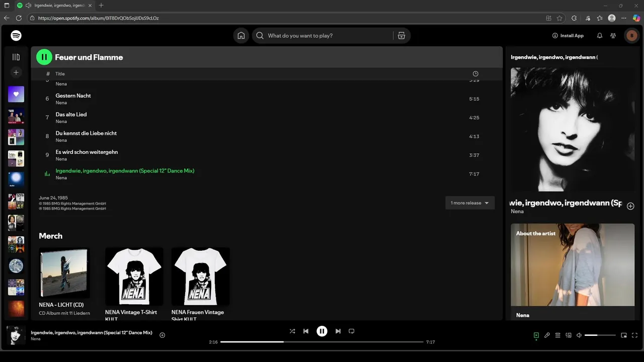The image size is (644, 362).
Task: Show lyrics with the microphone icon
Action: [x=547, y=335]
